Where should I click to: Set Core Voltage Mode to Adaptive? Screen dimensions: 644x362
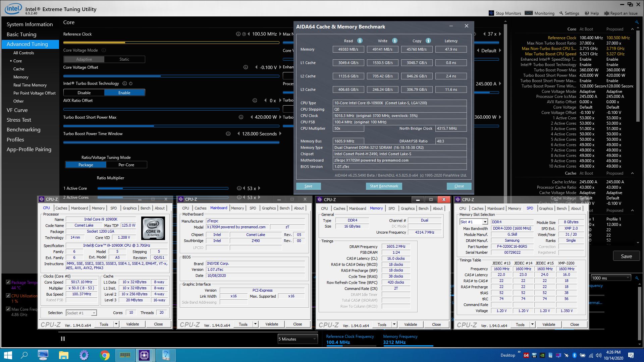[84, 59]
